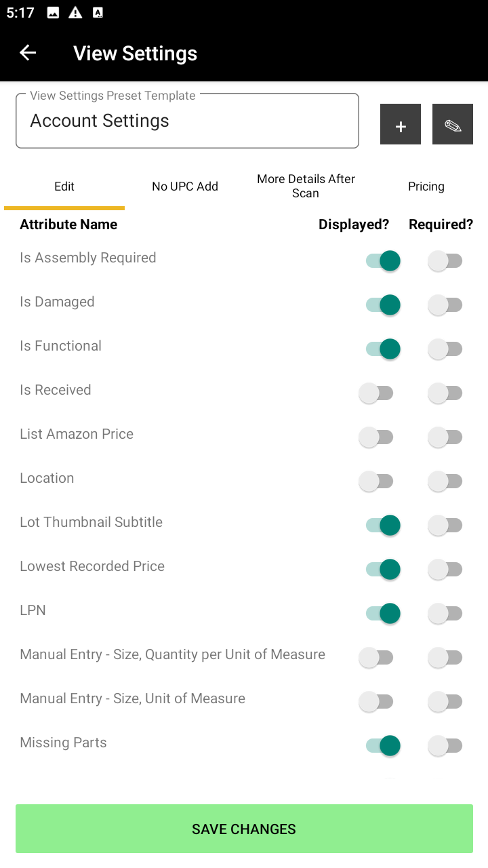Tap the warning triangle status bar icon

tap(75, 13)
